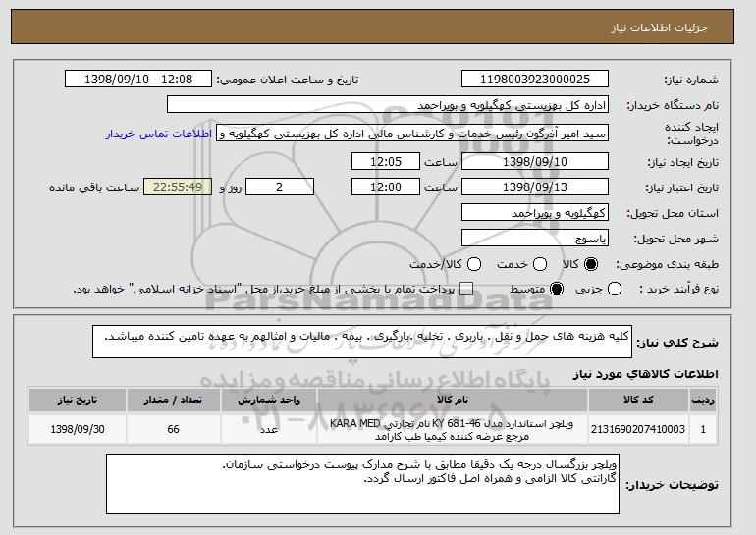Click the delivery city field یاسوج
Viewport: 756px width, 535px height.
[x=535, y=239]
